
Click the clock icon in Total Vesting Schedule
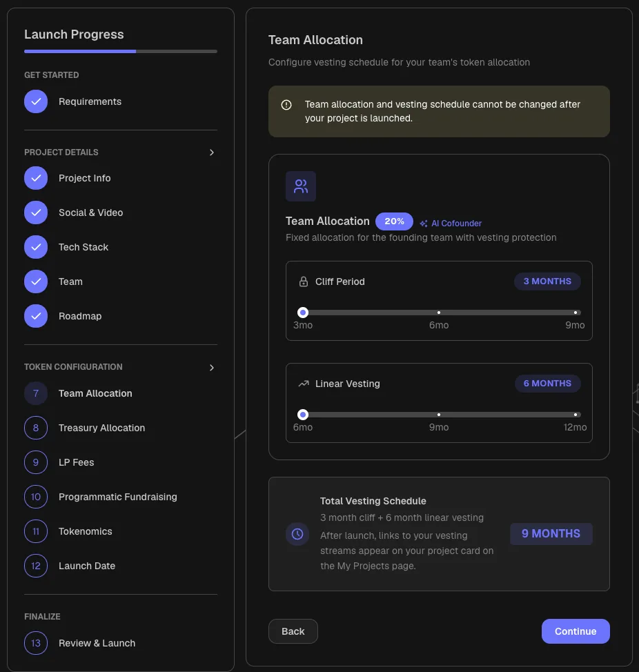point(297,534)
